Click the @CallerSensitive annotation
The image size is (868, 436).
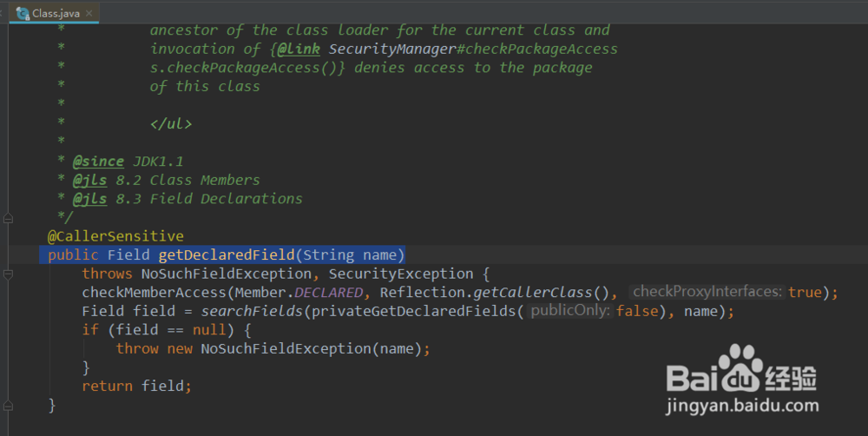tap(115, 236)
